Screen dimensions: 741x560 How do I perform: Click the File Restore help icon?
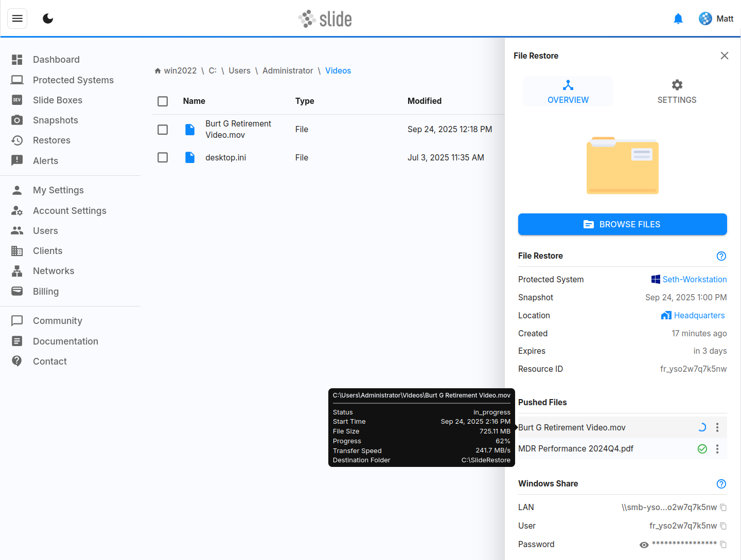[x=721, y=256]
